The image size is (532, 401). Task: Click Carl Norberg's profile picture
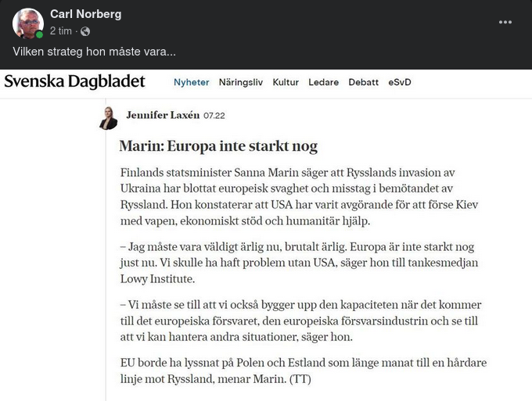point(27,23)
